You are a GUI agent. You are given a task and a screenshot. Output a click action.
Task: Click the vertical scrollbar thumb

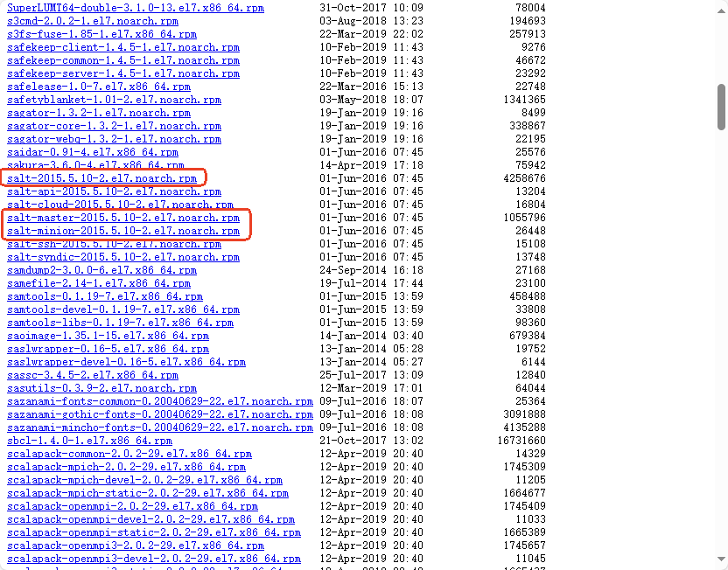point(721,107)
